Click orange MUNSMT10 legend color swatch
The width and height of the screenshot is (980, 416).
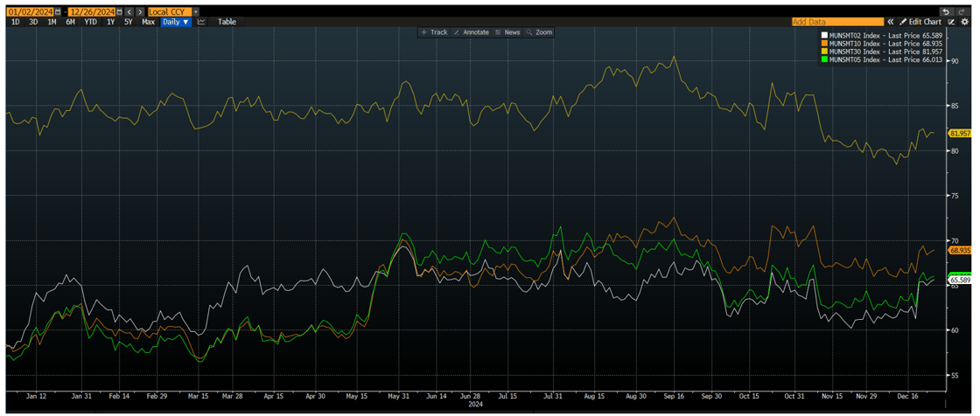tap(824, 43)
